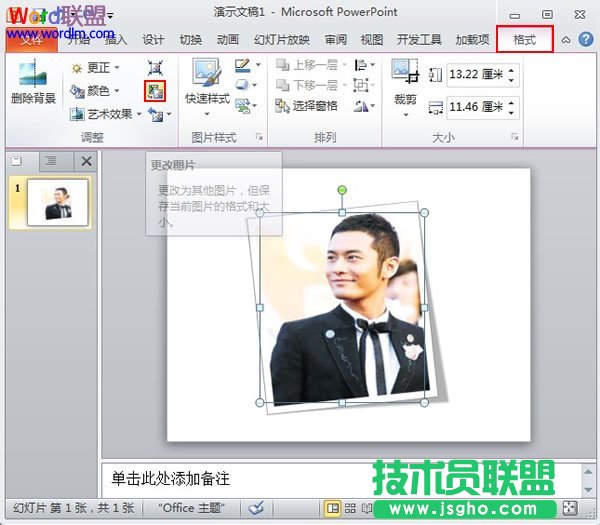Viewport: 600px width, 525px height.
Task: Click the Compress Pictures icon
Action: (155, 67)
